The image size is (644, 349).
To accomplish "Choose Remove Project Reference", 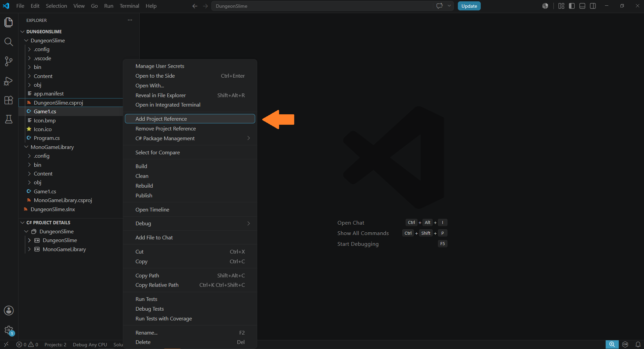I will tap(190, 128).
